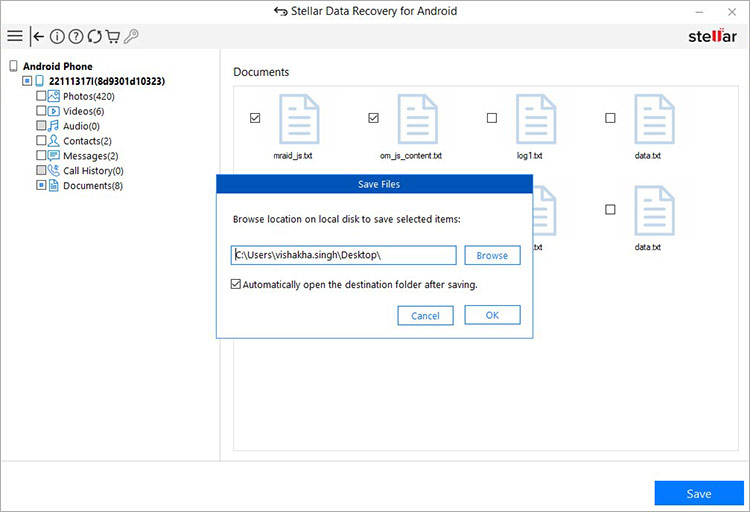Image resolution: width=750 pixels, height=512 pixels.
Task: Click the device icon beside 22111317I
Action: point(40,81)
